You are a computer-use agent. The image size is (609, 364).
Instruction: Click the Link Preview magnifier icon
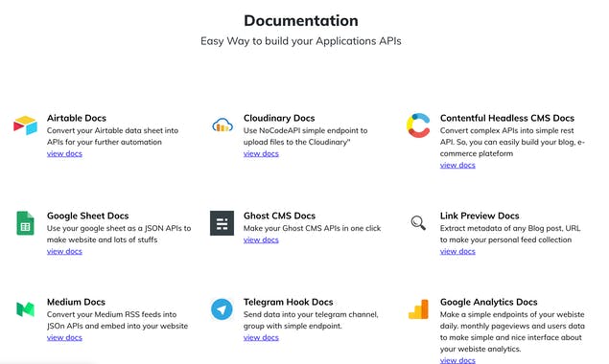point(418,223)
